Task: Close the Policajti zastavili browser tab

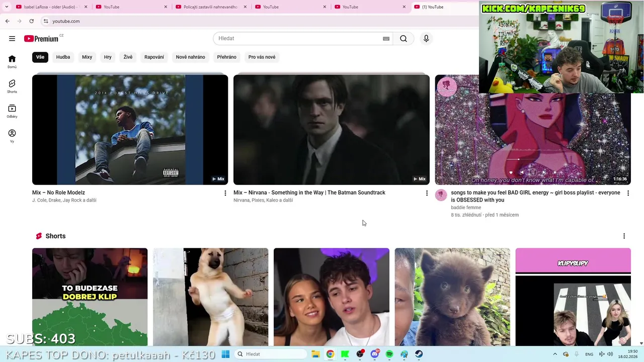Action: (x=245, y=7)
